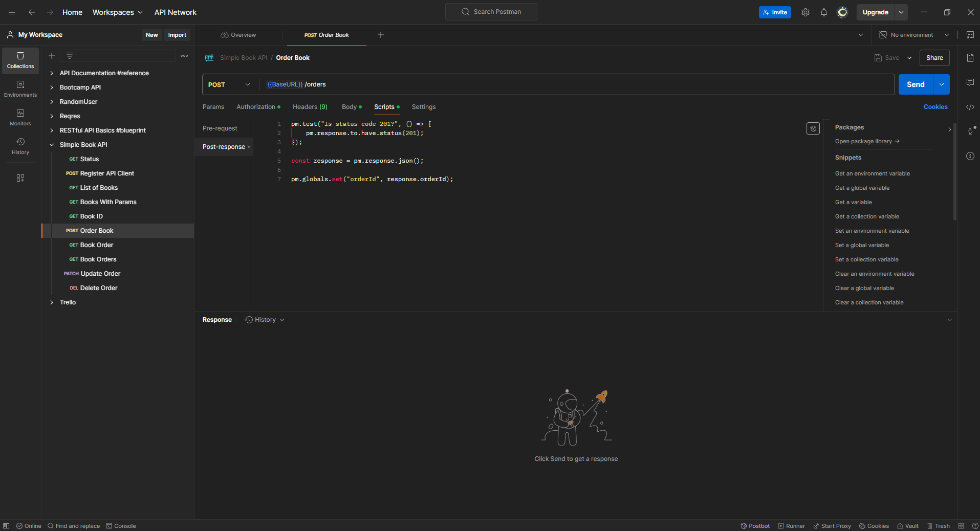Click the Upgrade button
This screenshot has width=980, height=531.
(x=875, y=12)
